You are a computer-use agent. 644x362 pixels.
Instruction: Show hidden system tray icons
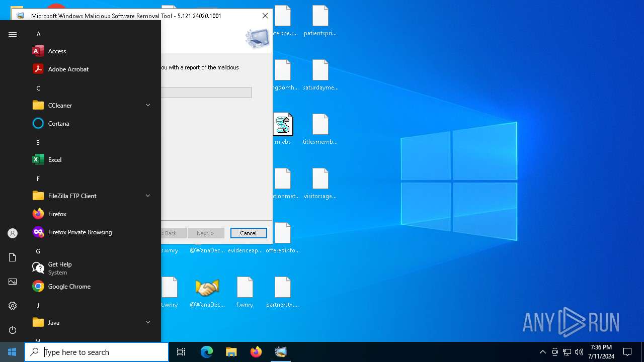[542, 352]
